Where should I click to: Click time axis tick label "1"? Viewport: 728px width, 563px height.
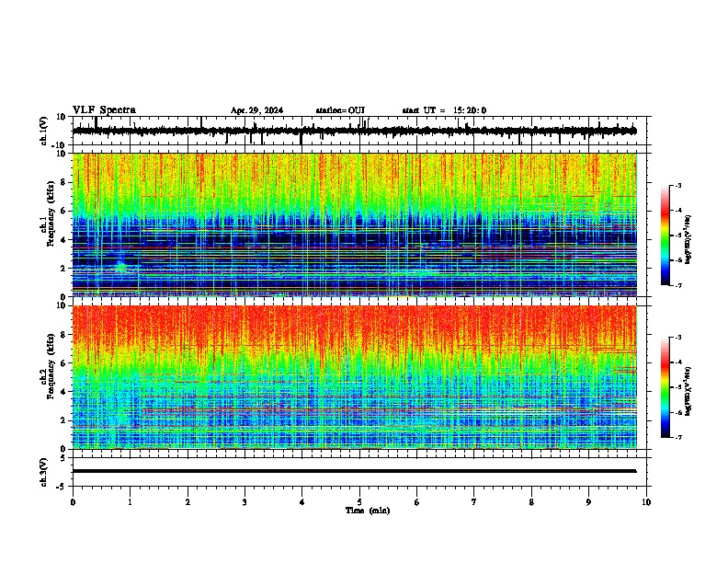click(130, 502)
